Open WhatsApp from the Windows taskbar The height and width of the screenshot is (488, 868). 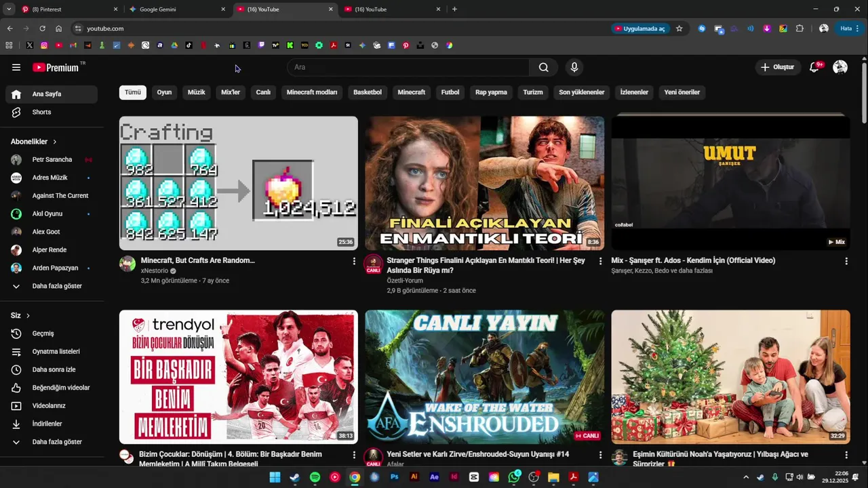click(x=514, y=477)
